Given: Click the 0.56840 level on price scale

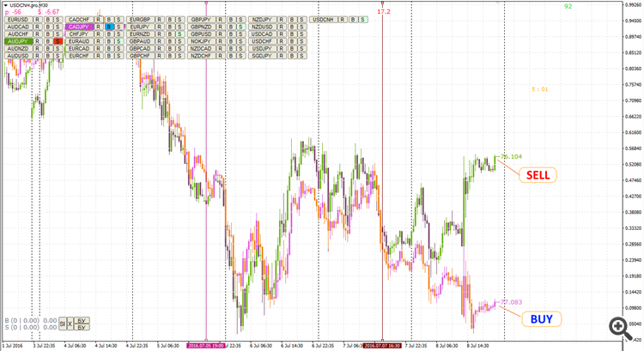Looking at the screenshot, I should click(633, 148).
